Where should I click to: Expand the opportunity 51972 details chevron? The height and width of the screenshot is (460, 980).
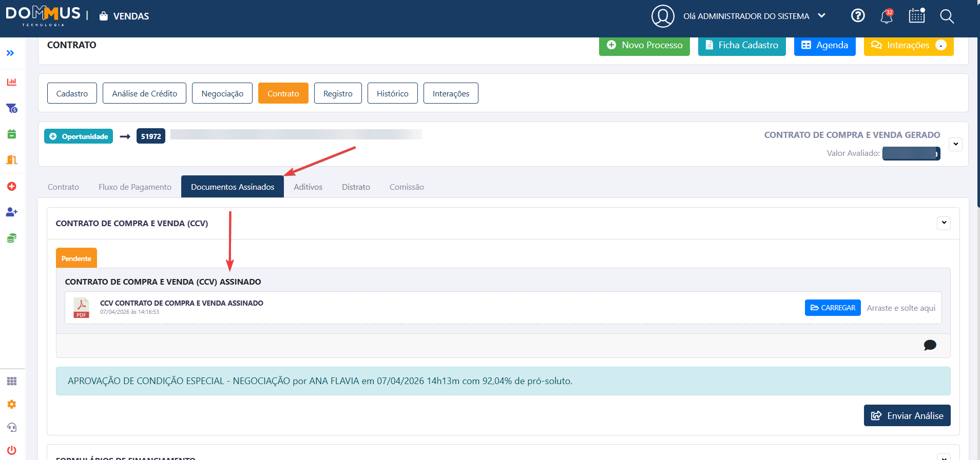[x=955, y=144]
